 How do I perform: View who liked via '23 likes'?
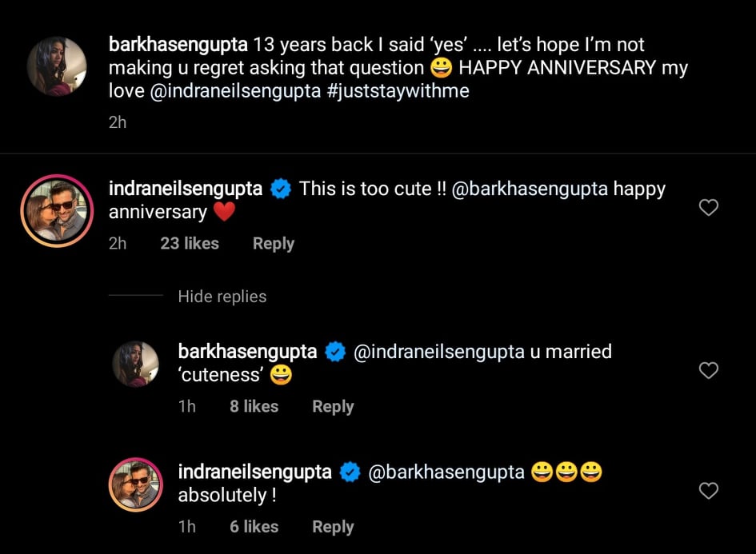point(189,244)
